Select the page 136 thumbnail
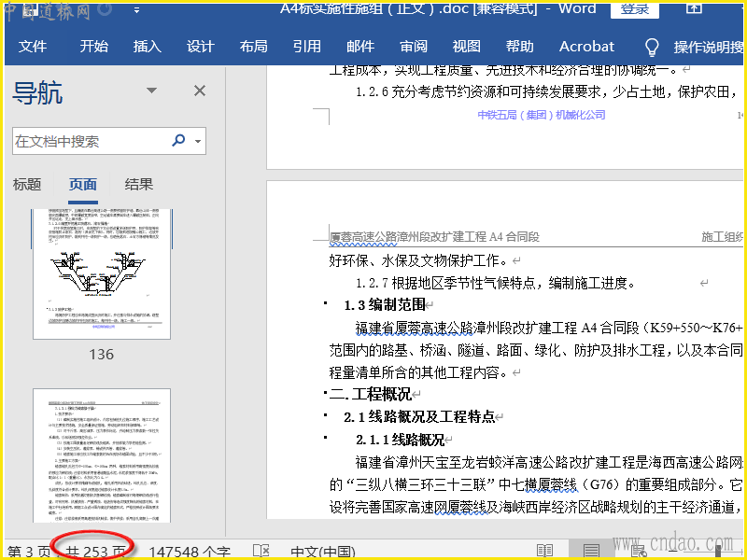 pos(102,273)
